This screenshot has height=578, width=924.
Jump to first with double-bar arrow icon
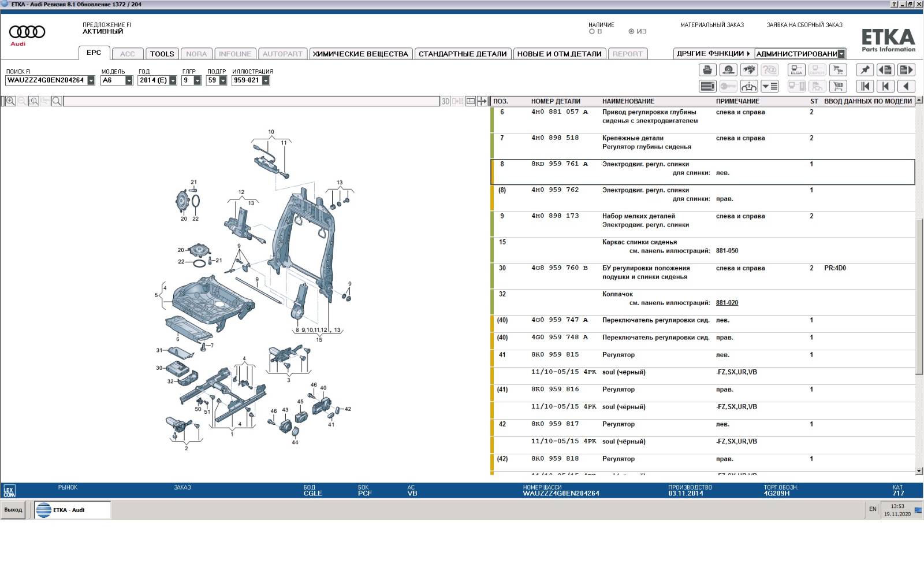coord(865,86)
